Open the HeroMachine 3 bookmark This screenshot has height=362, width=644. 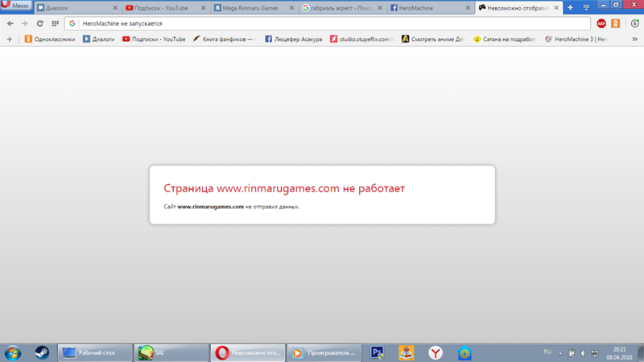(576, 39)
